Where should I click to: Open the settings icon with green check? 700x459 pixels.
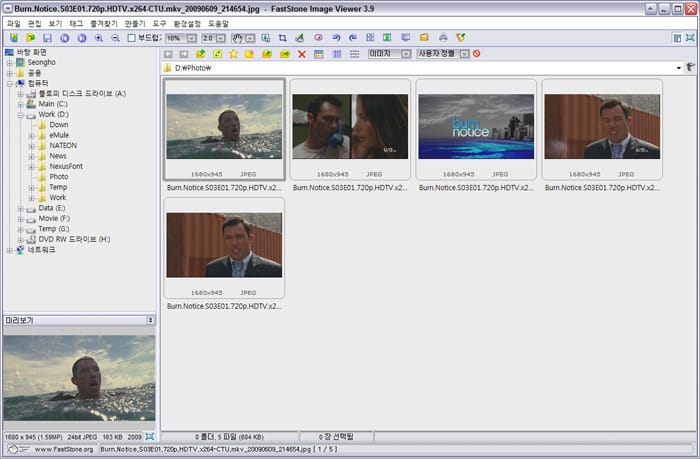tap(461, 38)
